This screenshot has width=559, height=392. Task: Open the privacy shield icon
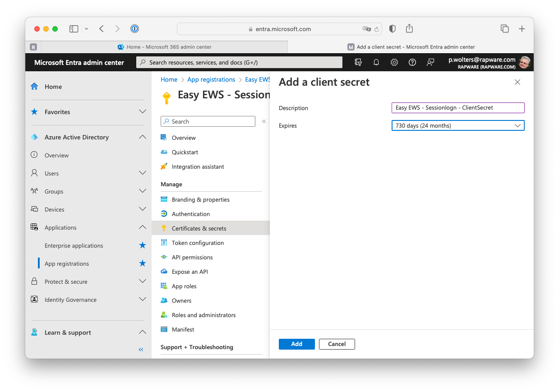click(392, 29)
